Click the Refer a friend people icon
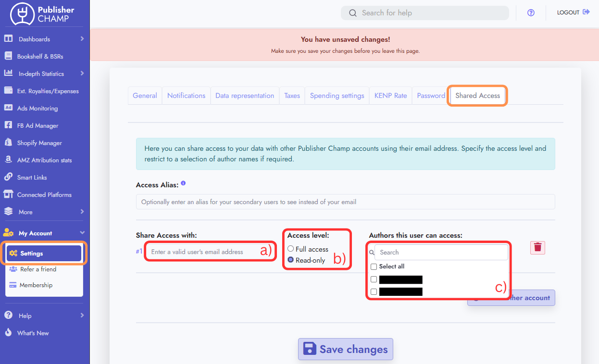Viewport: 599px width, 364px height. [13, 269]
